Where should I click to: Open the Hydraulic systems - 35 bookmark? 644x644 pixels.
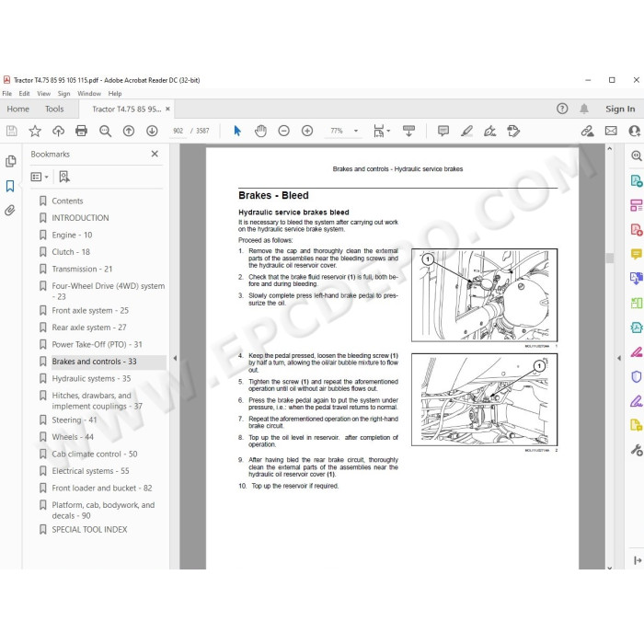91,379
